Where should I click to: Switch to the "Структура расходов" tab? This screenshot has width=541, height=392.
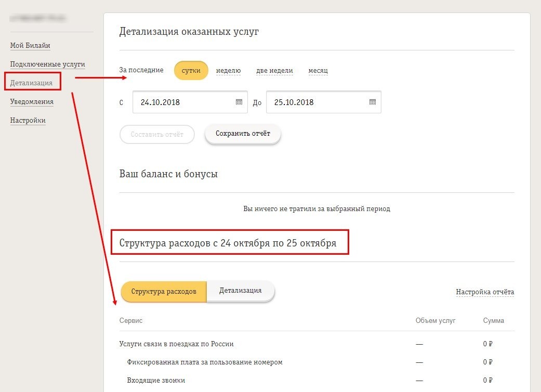[x=164, y=292]
